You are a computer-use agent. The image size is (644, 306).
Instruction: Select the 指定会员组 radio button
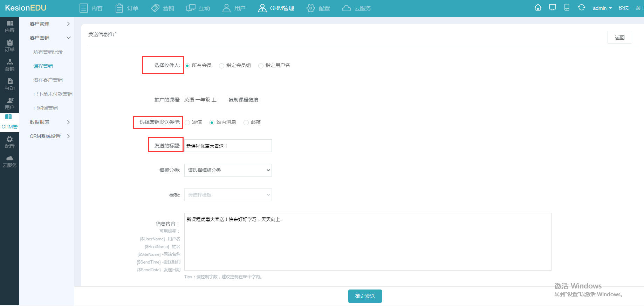click(221, 66)
